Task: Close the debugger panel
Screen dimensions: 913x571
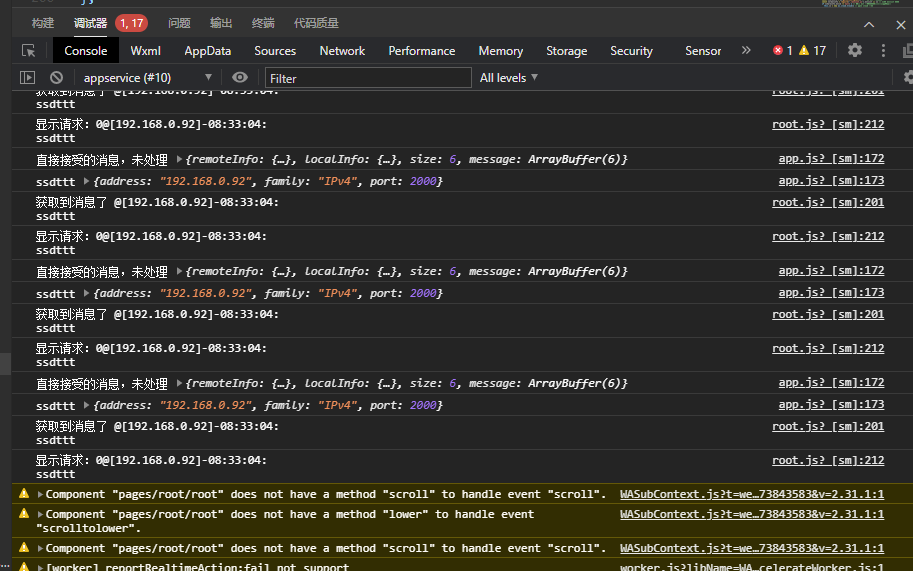Action: (x=901, y=24)
